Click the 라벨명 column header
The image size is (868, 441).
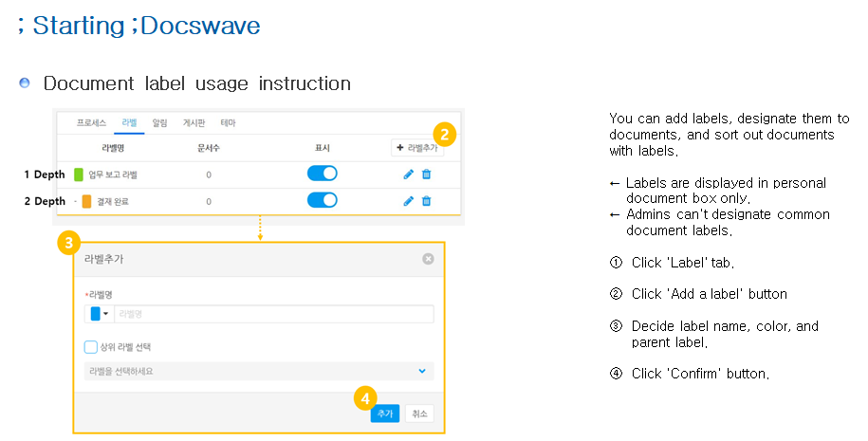pyautogui.click(x=113, y=148)
